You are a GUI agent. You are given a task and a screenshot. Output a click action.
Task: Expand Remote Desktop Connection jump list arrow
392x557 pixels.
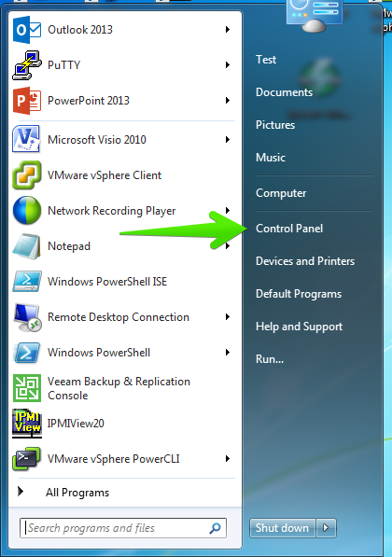(x=228, y=317)
